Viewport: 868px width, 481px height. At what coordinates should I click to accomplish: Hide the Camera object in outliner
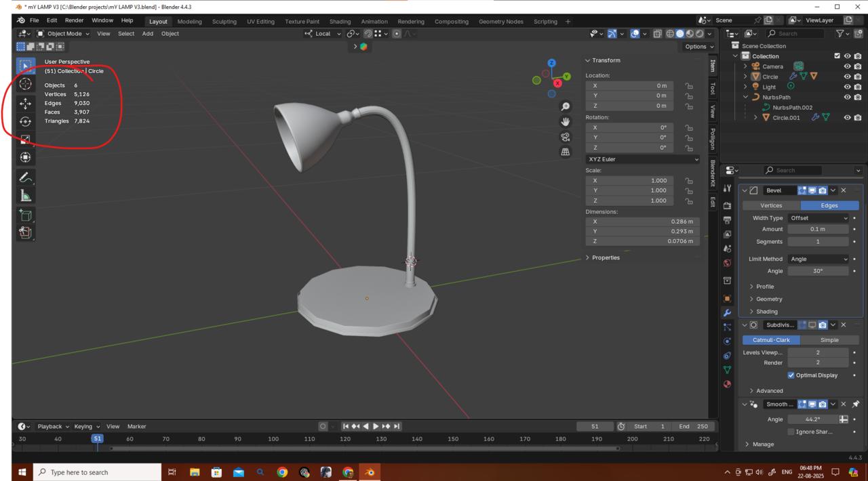(847, 66)
